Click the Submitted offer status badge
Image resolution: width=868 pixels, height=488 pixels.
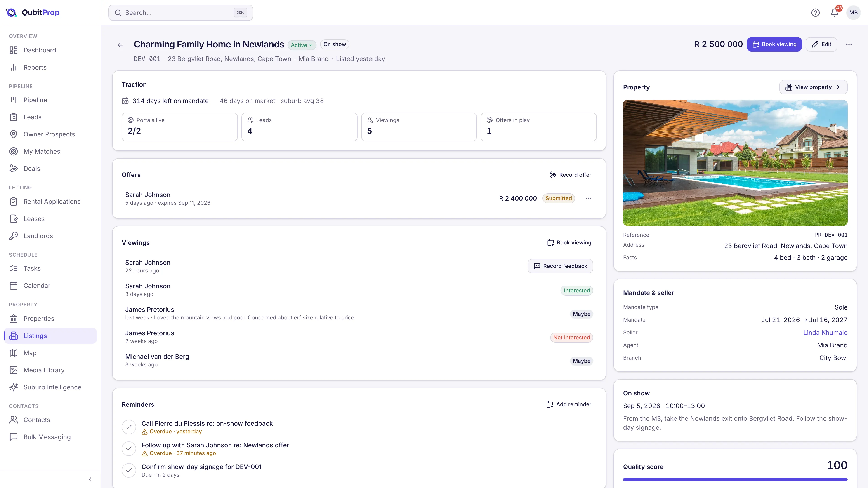click(x=559, y=198)
